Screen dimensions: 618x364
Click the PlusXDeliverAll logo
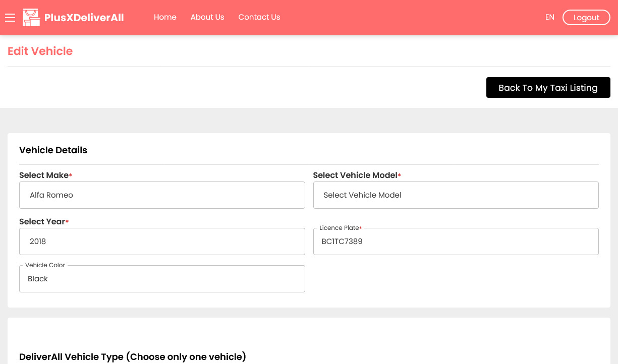[73, 18]
